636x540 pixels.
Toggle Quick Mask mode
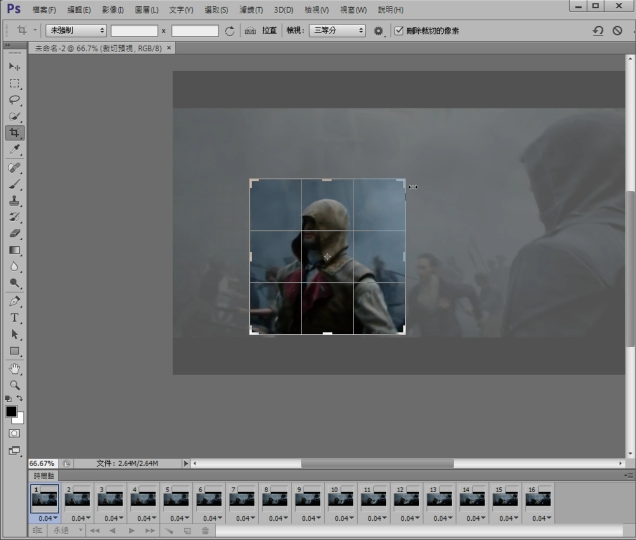pos(14,433)
